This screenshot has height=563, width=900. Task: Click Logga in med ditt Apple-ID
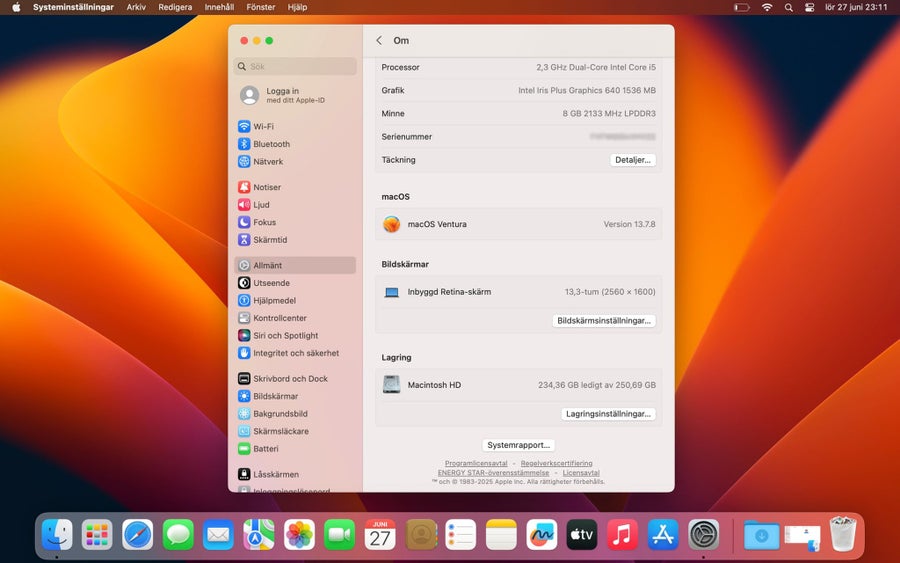click(295, 95)
